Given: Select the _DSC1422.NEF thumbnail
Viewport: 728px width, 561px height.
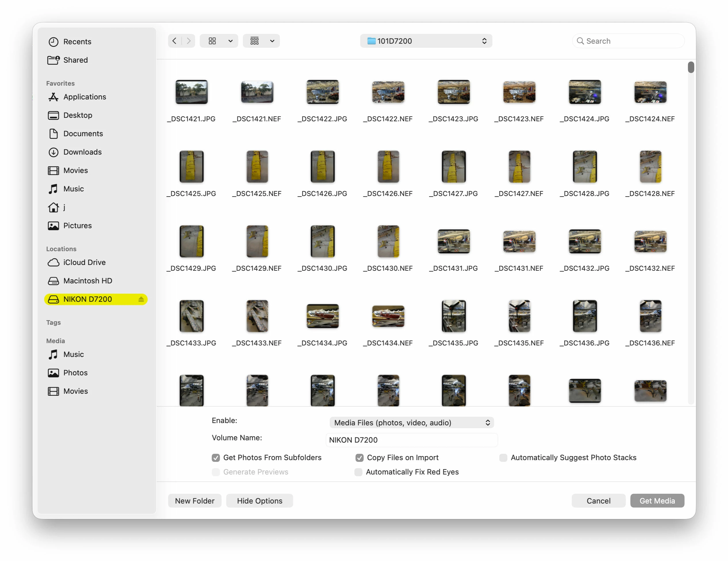Looking at the screenshot, I should [x=388, y=92].
